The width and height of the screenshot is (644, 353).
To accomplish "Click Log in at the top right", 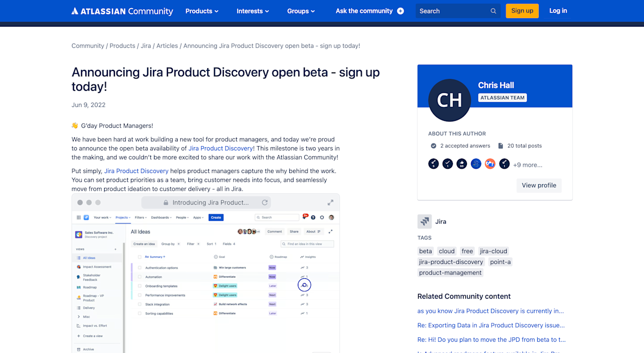I will pos(558,11).
